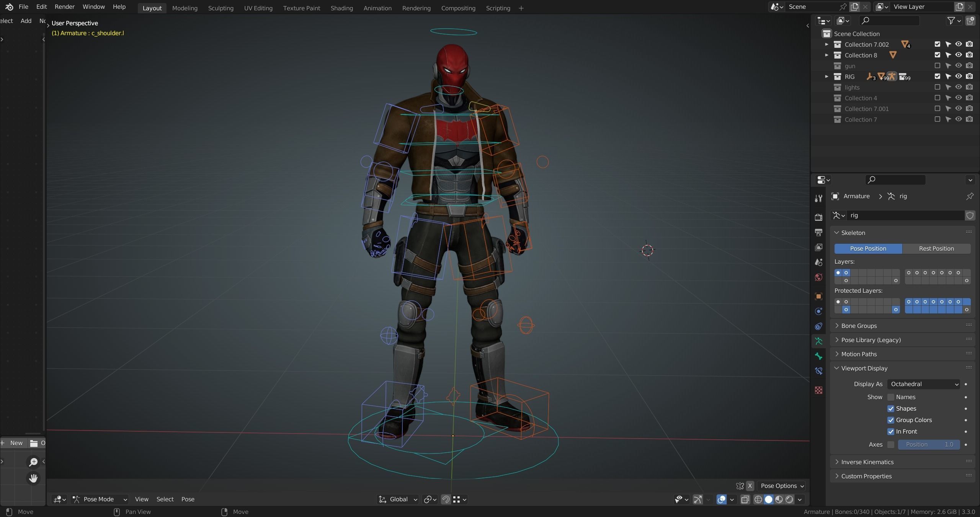The image size is (980, 517).
Task: Add a new workspace tab with plus
Action: tap(521, 8)
